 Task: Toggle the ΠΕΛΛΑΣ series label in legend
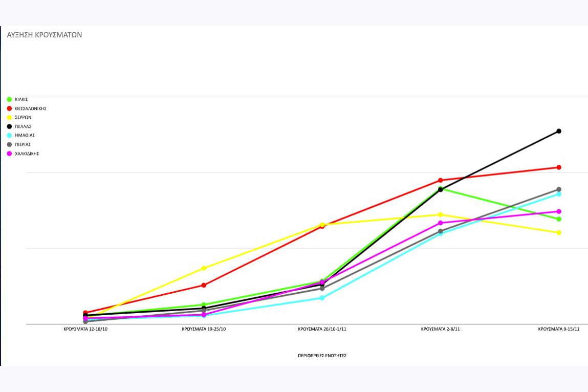tap(23, 126)
